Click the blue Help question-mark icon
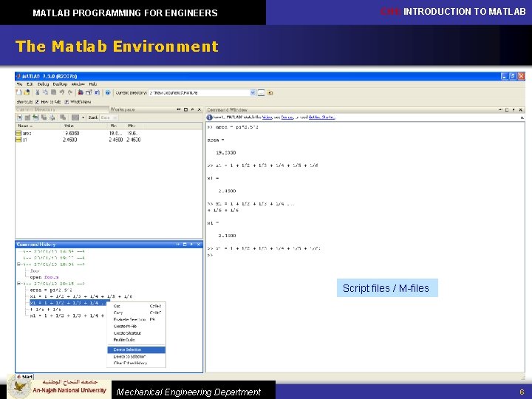Viewport: 532px width, 399px height. click(108, 92)
